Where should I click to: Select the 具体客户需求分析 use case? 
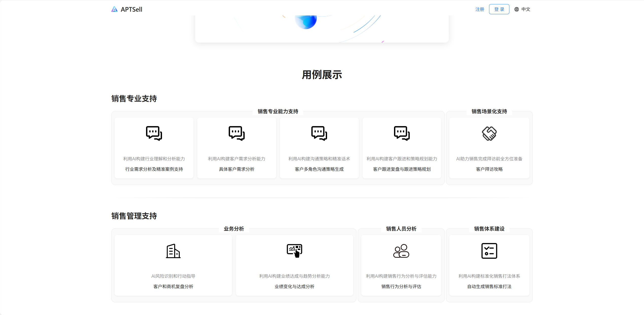click(x=237, y=169)
